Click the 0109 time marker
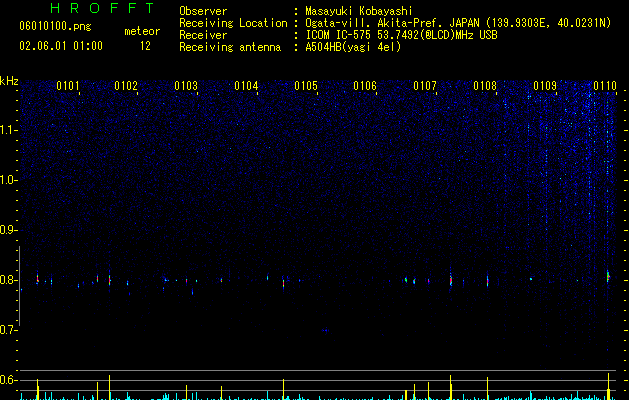This screenshot has width=629, height=400. [545, 86]
